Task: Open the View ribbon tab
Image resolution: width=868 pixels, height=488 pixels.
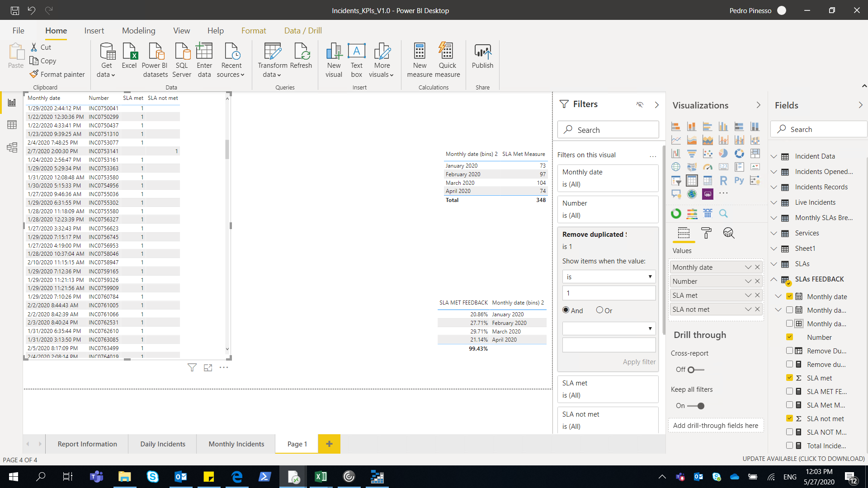Action: click(x=182, y=31)
